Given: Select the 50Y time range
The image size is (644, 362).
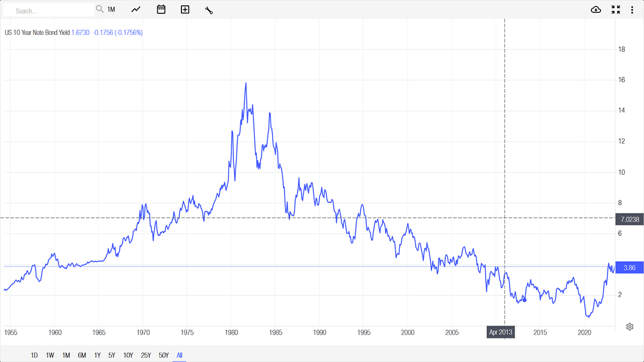Looking at the screenshot, I should click(163, 355).
